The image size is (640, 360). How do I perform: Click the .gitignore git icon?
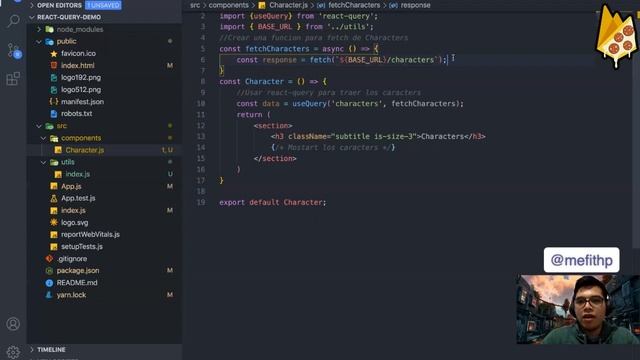point(49,258)
